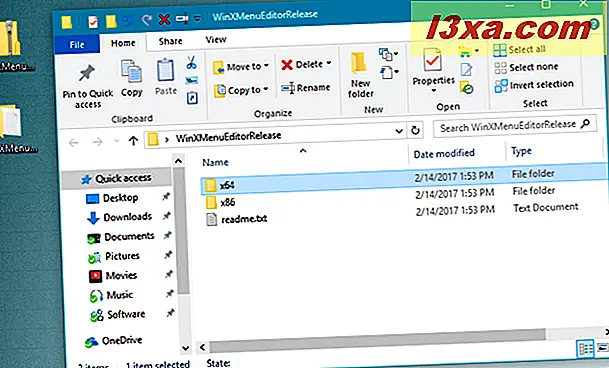Switch to View ribbon tab
Image resolution: width=609 pixels, height=368 pixels.
216,40
